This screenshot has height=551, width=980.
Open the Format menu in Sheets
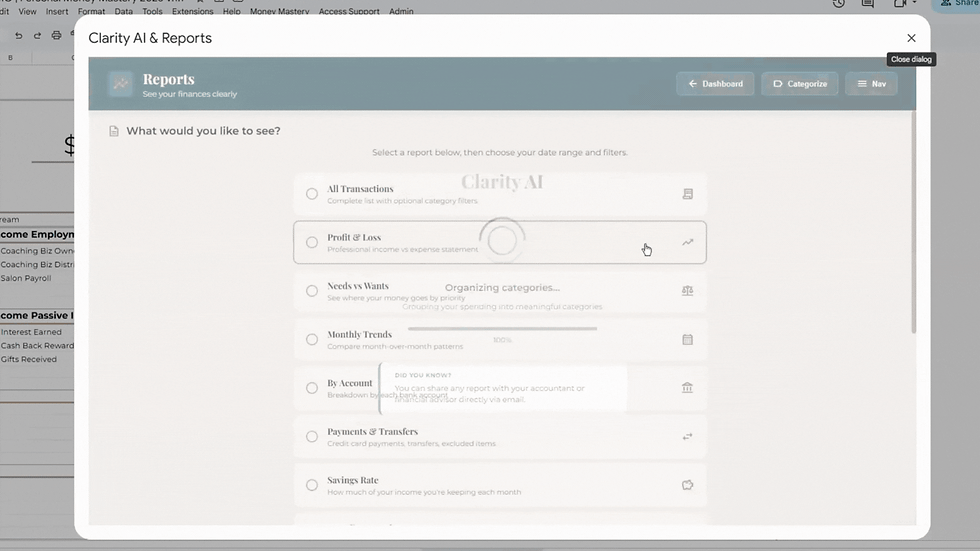[91, 11]
